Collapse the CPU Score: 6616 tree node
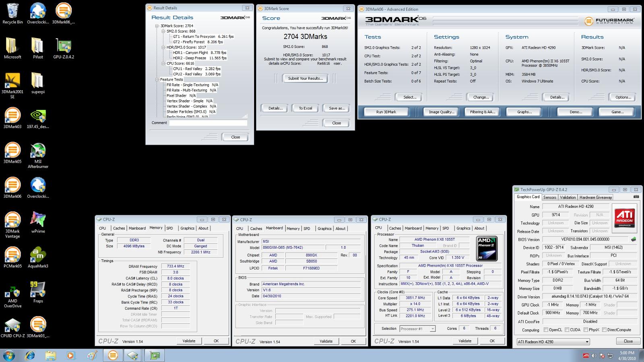This screenshot has width=644, height=362. [x=163, y=63]
